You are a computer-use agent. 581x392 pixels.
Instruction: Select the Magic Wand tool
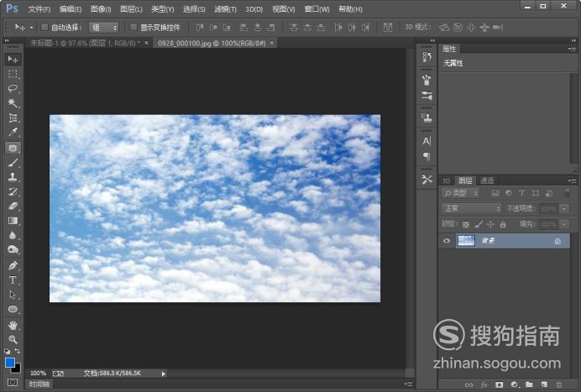coord(13,103)
